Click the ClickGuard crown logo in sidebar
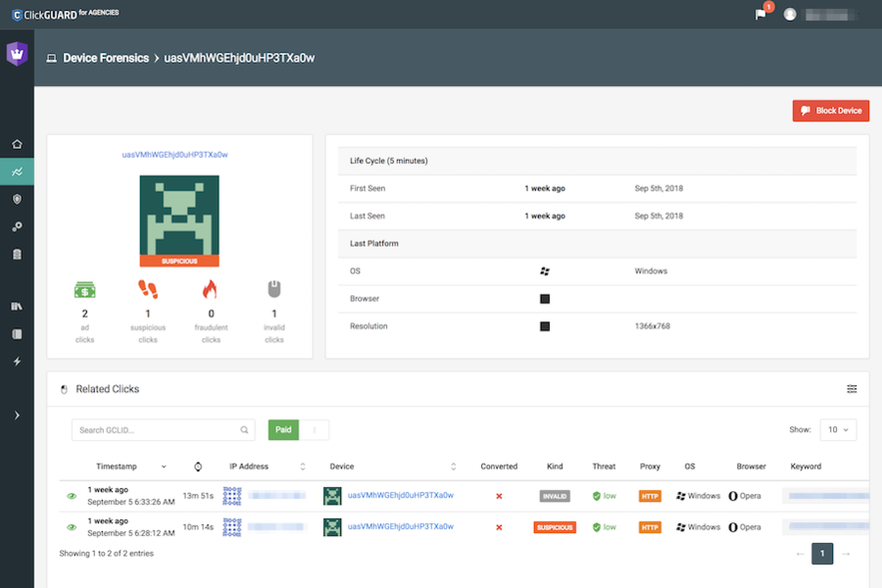This screenshot has height=588, width=882. pos(17,54)
